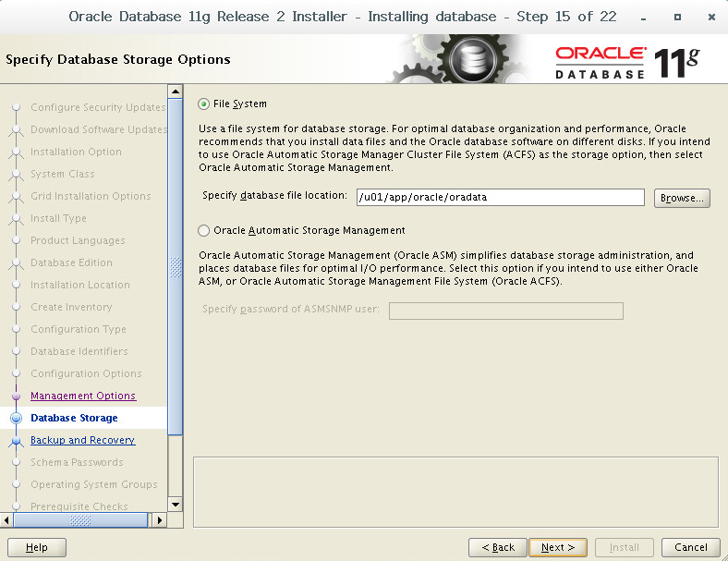Click Grid Installation Options step
The image size is (728, 561).
click(x=91, y=196)
